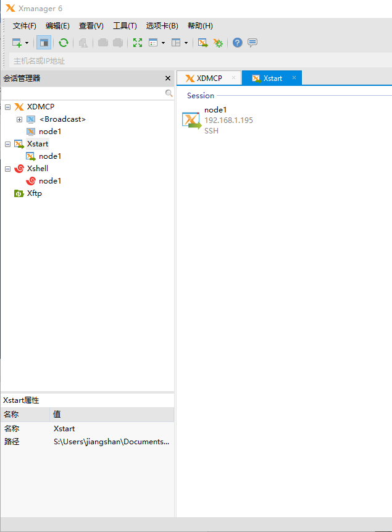Open the tab layout dropdown arrow

pos(186,43)
